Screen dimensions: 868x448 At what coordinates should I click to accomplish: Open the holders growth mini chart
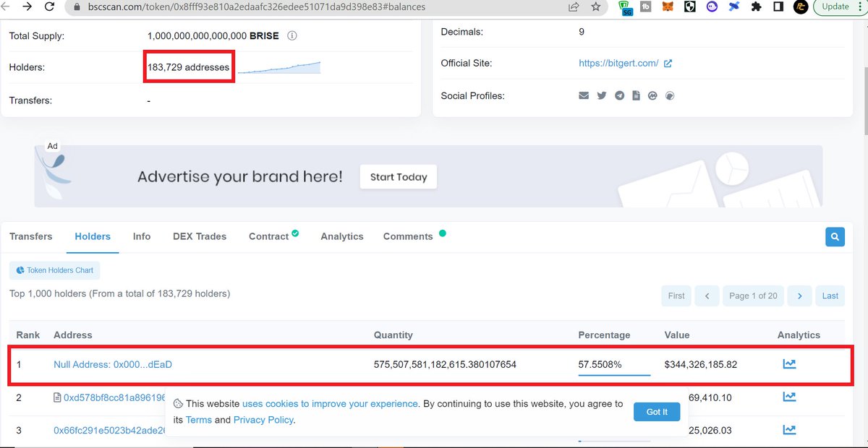[279, 67]
